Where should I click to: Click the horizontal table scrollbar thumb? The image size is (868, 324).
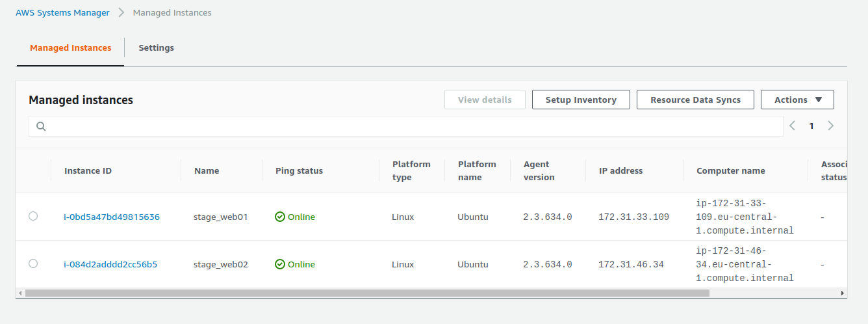click(367, 293)
